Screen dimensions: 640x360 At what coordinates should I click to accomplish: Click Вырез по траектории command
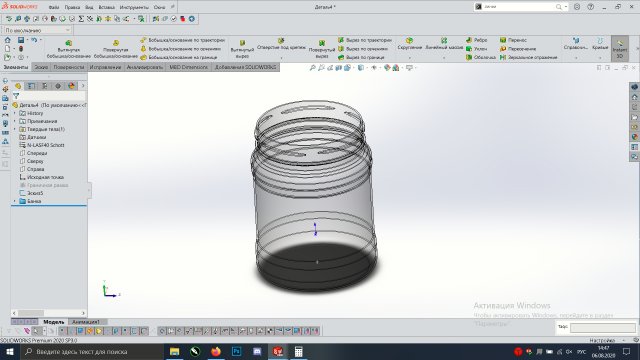364,40
